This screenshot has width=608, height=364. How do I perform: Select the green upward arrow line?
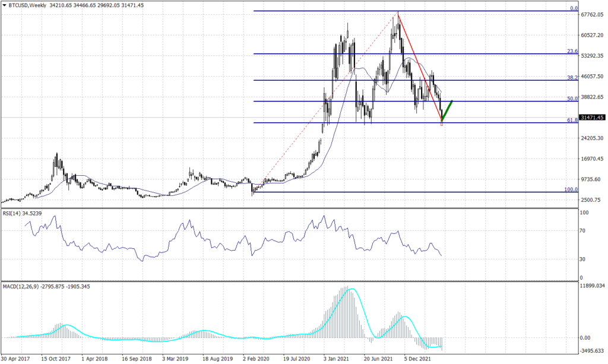point(447,109)
